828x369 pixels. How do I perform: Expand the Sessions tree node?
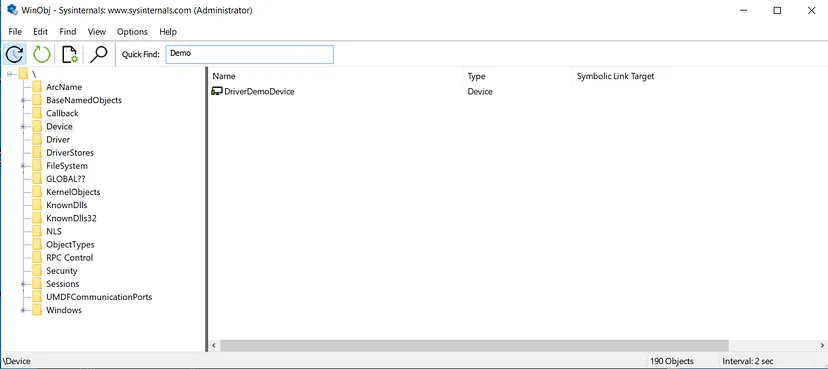(23, 284)
